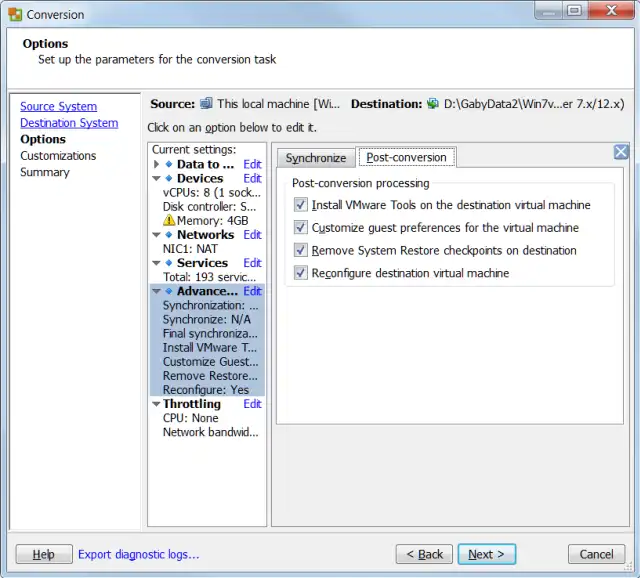
Task: Uncheck Install VMware Tools on destination virtual machine
Action: tap(301, 205)
